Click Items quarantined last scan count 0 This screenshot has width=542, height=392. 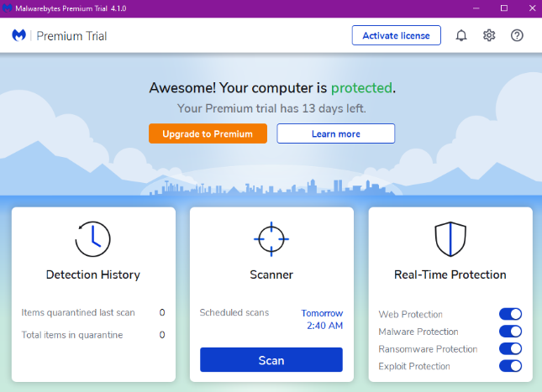[x=162, y=312]
